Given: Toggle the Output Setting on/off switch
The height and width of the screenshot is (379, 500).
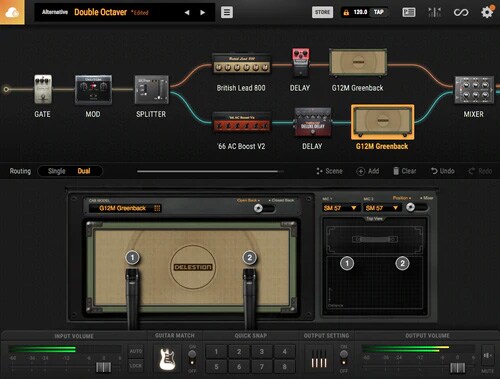Looking at the screenshot, I should point(344,358).
